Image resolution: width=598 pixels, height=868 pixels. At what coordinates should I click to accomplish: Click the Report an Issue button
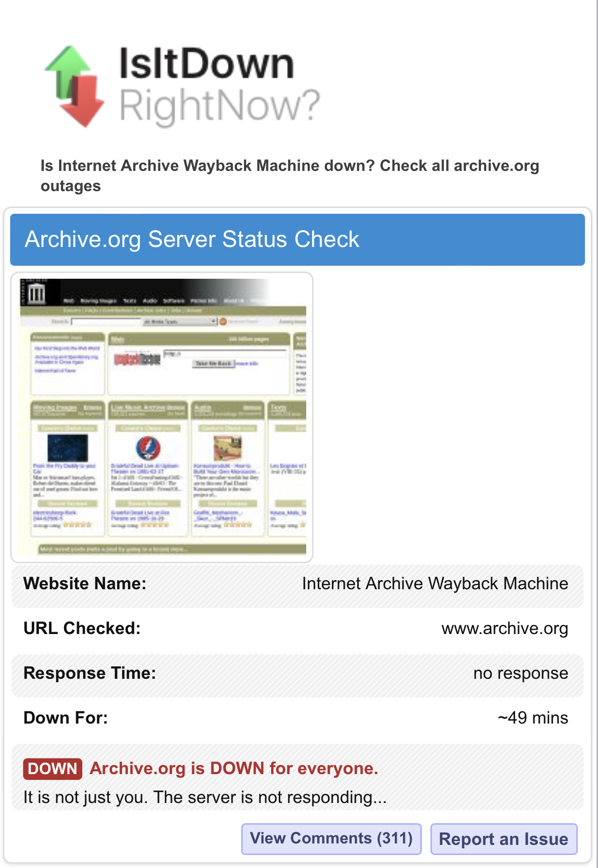click(x=504, y=839)
